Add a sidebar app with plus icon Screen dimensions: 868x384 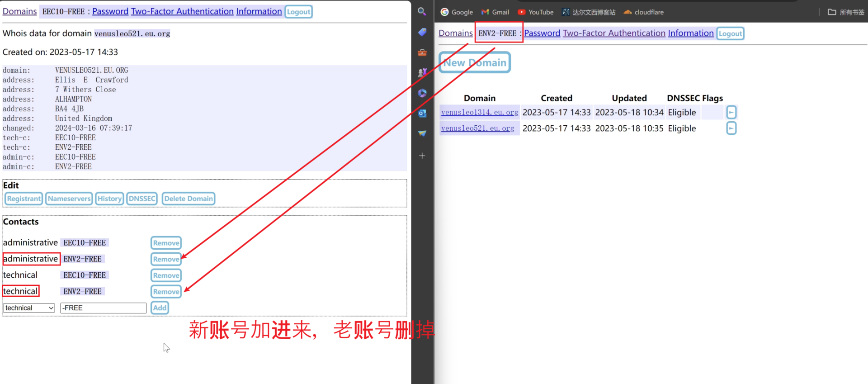[422, 156]
